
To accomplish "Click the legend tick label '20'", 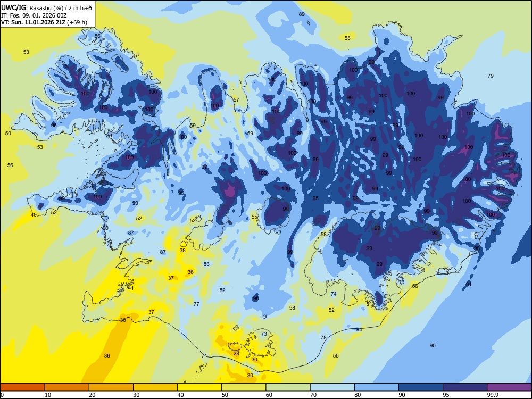I will tap(92, 395).
